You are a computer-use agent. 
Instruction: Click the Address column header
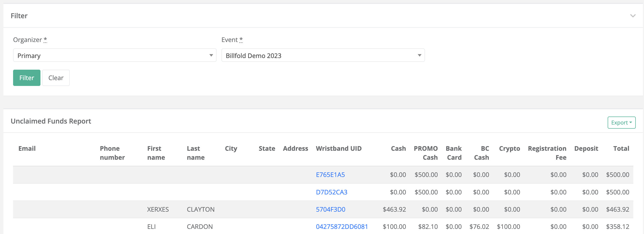point(295,149)
